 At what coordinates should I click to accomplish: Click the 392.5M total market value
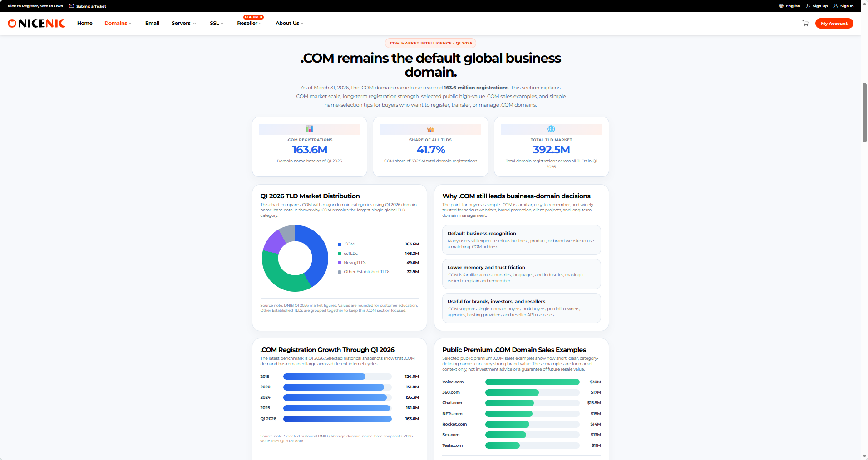click(x=551, y=150)
